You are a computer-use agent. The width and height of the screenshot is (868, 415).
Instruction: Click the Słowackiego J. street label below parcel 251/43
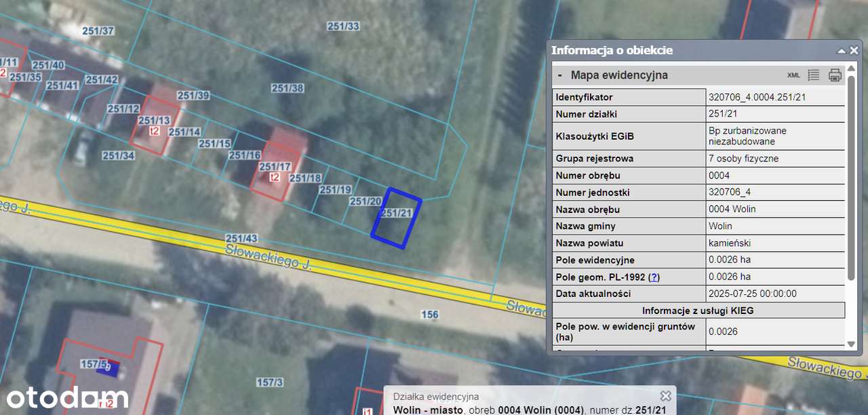(x=269, y=257)
